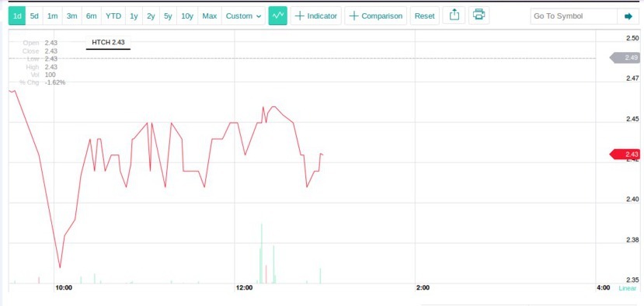This screenshot has height=306, width=644.
Task: Click the plus icon beside Indicator
Action: pyautogui.click(x=300, y=16)
